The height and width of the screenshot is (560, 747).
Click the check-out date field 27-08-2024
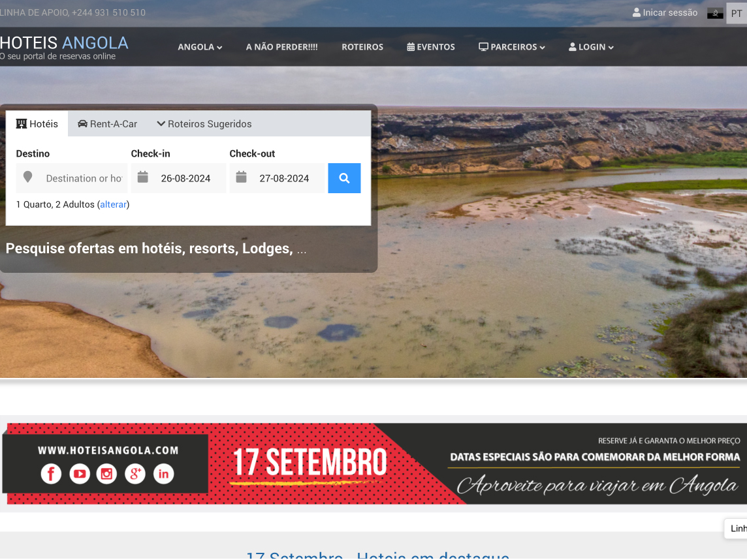278,178
